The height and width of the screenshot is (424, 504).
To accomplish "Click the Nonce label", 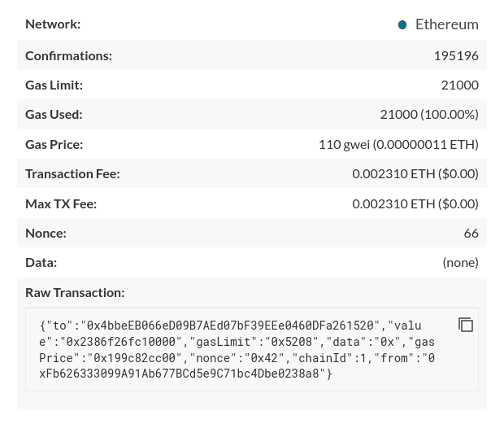I will point(46,233).
